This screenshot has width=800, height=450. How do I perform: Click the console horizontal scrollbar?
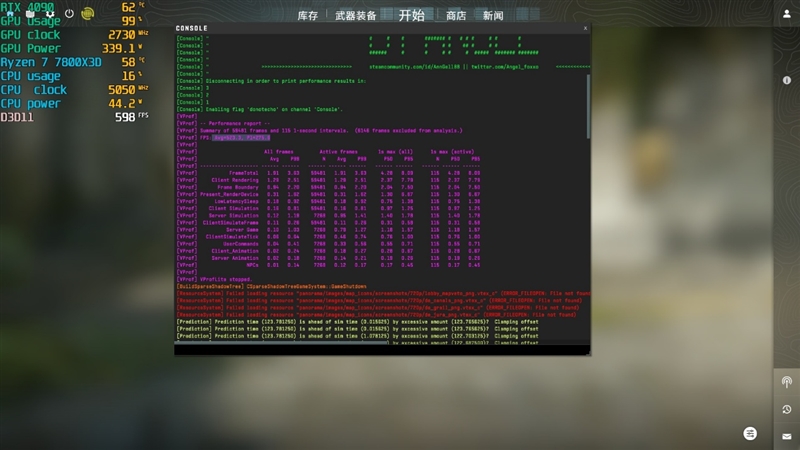tap(281, 342)
